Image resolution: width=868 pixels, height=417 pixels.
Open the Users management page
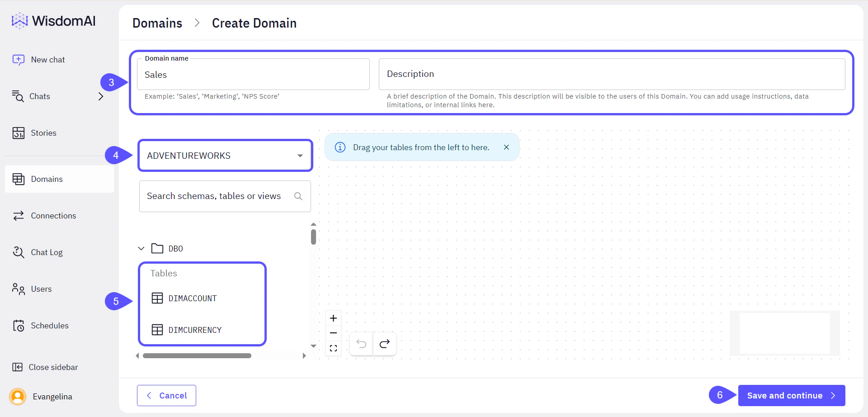click(41, 289)
